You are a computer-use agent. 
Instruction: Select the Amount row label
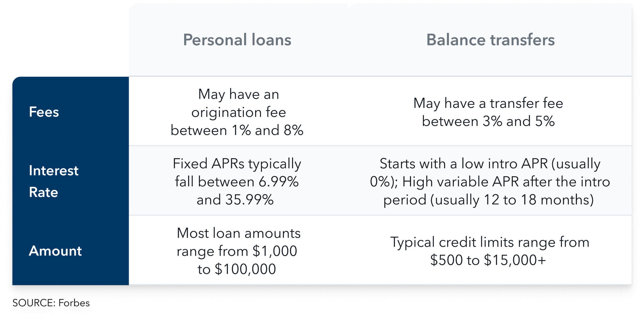55,251
